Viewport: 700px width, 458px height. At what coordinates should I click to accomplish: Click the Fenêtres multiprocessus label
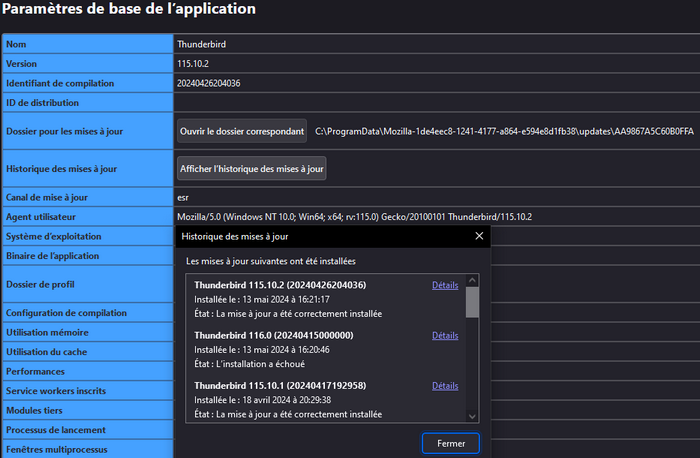click(57, 450)
